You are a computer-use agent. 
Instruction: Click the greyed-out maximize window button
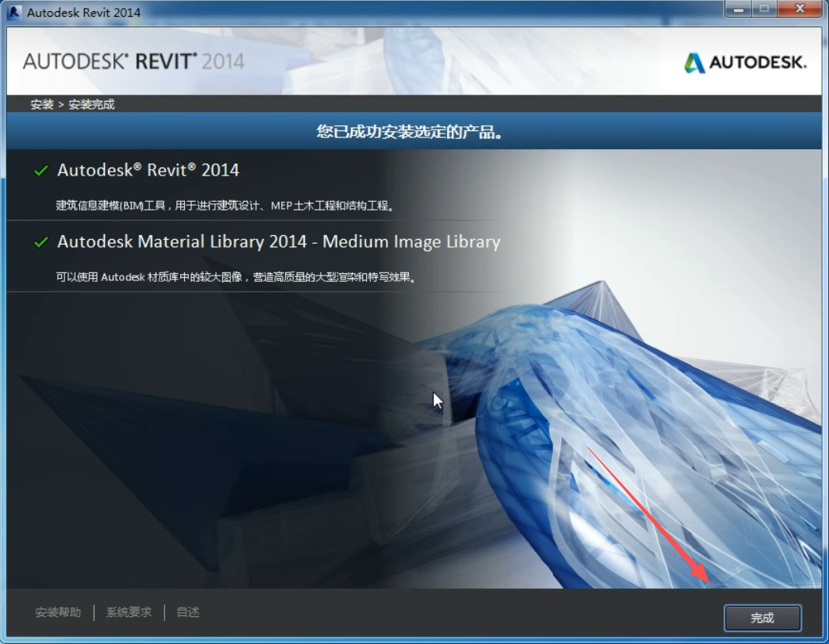pos(765,9)
